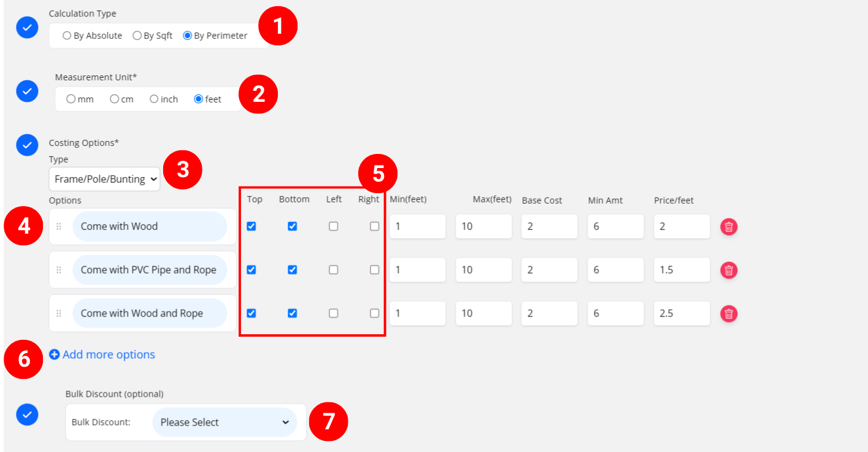Screen dimensions: 868x452
Task: Open the Frame/Pole/Bunting type dropdown
Action: coord(104,179)
